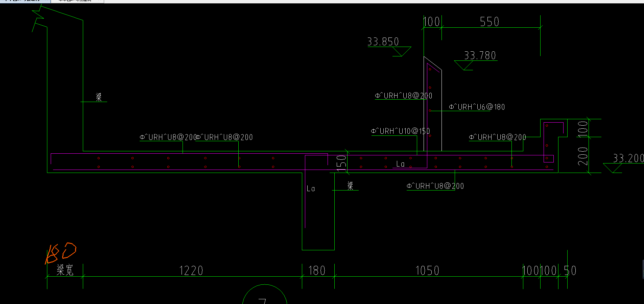The width and height of the screenshot is (644, 304).
Task: Select Φ^URH^U8@200 label below the slab
Action: (435, 186)
